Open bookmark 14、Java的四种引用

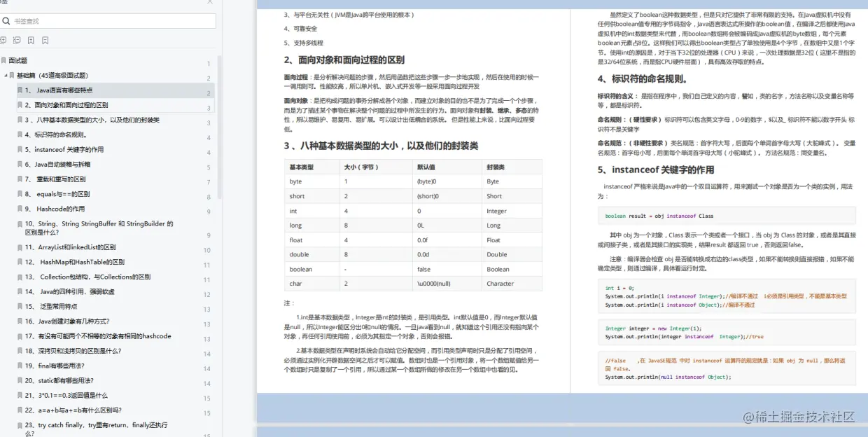click(x=70, y=291)
